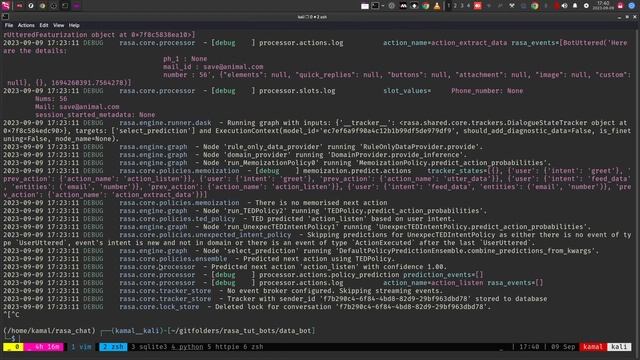Click 'mail_id : save@animal.com' log line
The image size is (640, 360).
click(213, 67)
